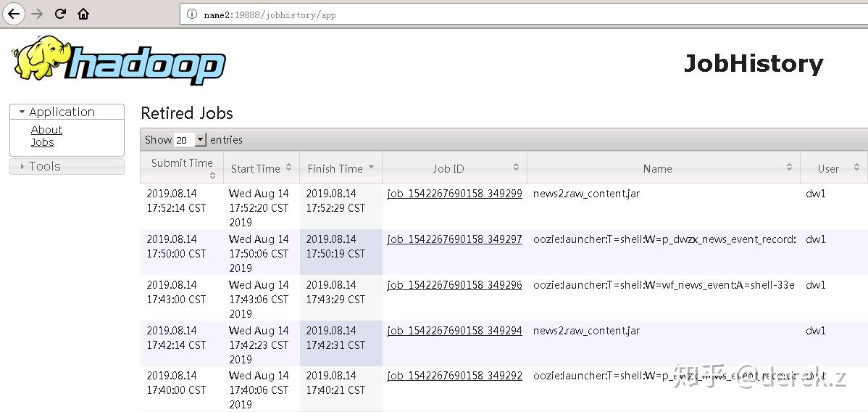Click user dw1 in the job 349299 row

[x=815, y=194]
